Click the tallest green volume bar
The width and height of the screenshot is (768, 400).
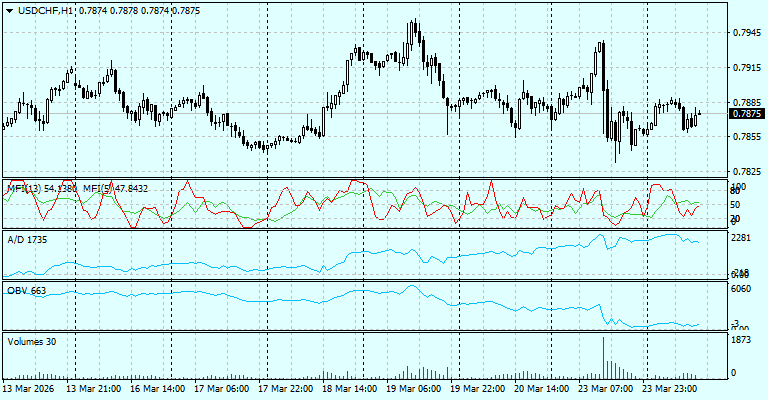(603, 358)
